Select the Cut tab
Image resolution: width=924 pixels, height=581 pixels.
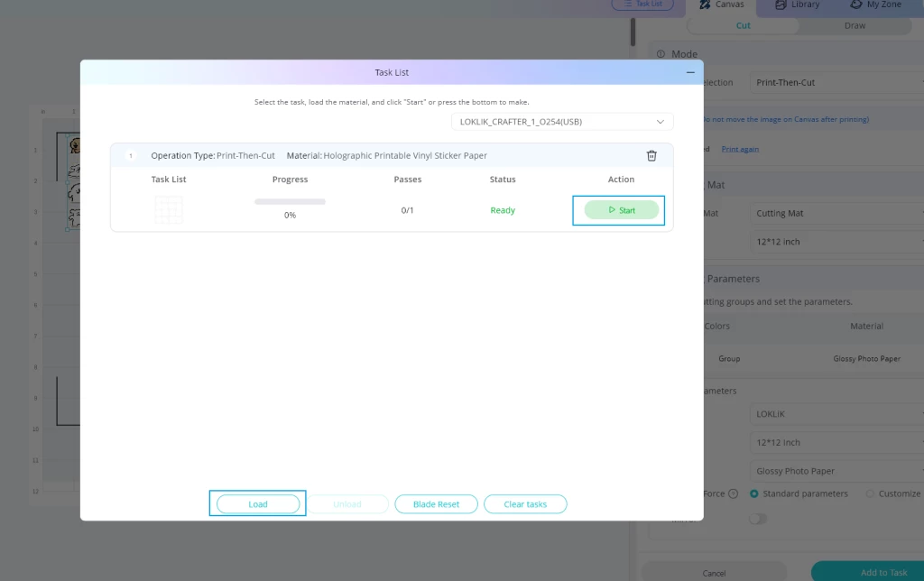(744, 26)
